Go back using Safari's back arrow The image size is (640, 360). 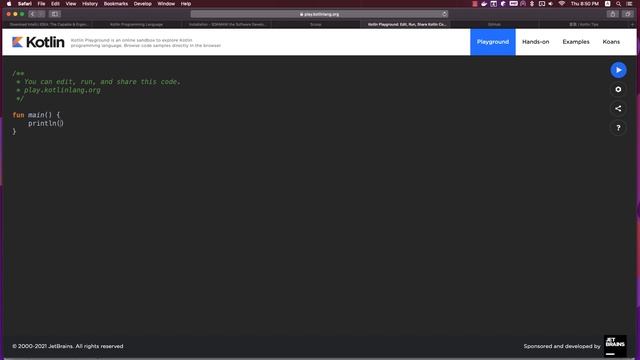coord(32,14)
